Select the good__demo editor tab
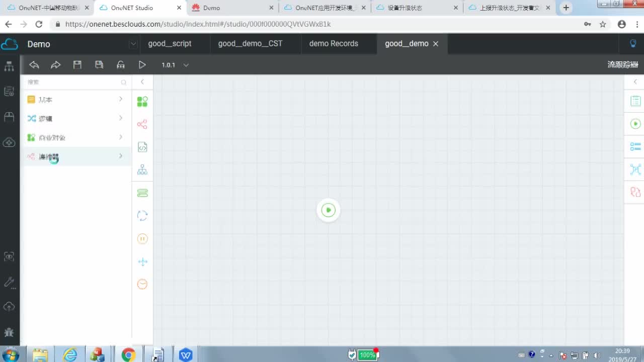The width and height of the screenshot is (644, 362). click(407, 44)
